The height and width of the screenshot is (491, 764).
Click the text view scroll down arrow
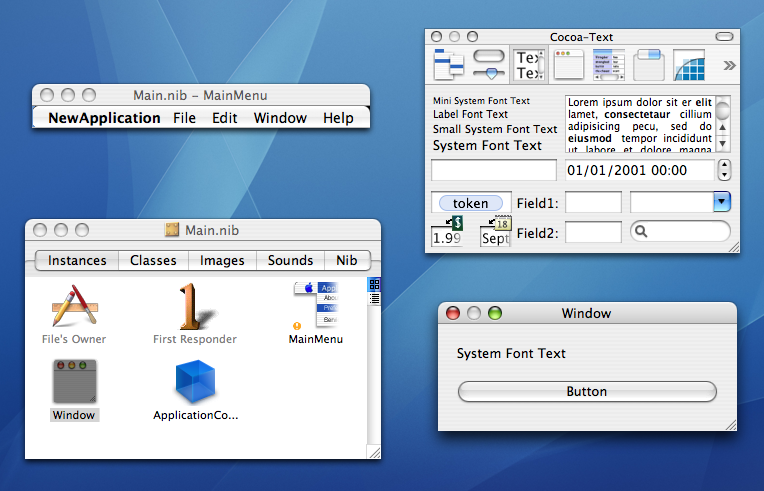coord(723,144)
